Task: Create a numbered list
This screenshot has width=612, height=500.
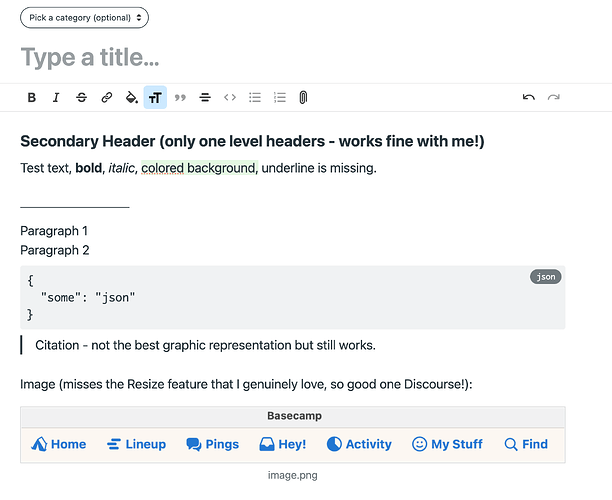Action: pos(280,97)
